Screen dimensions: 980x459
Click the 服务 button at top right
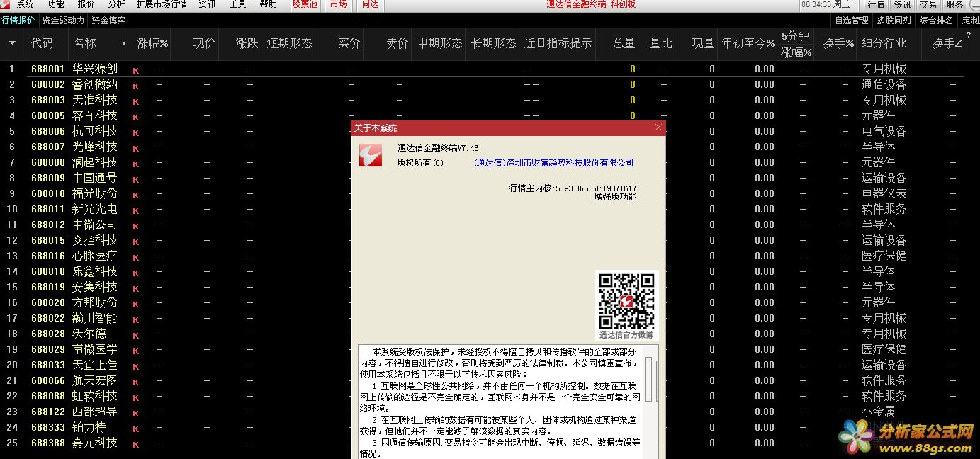tap(954, 5)
